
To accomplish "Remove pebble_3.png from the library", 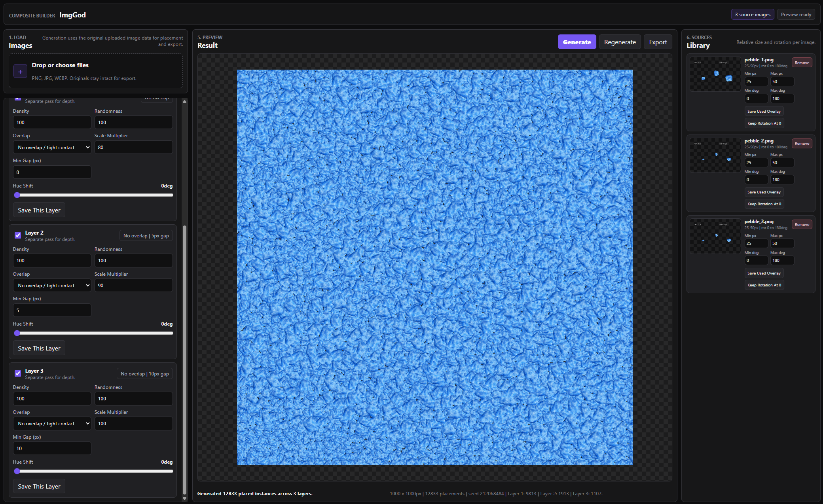I will [802, 224].
